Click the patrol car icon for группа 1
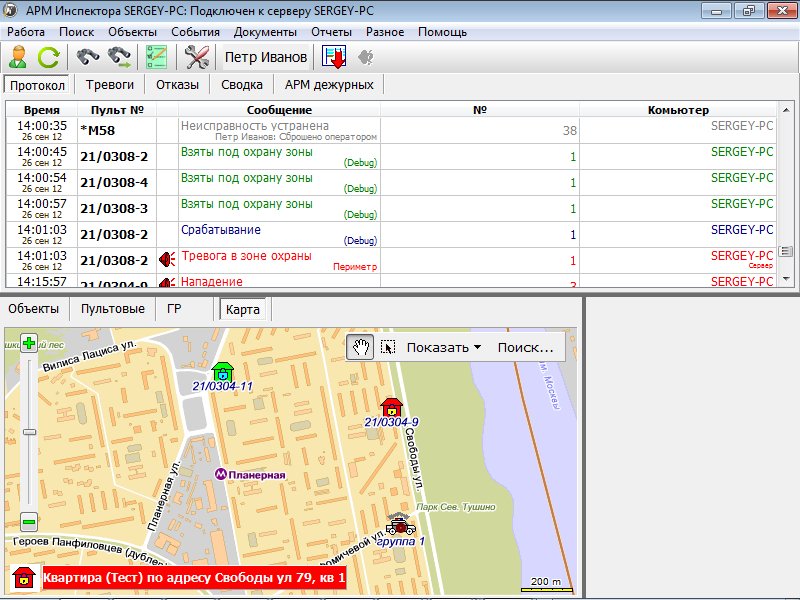Screen dimensions: 800x600 point(400,524)
